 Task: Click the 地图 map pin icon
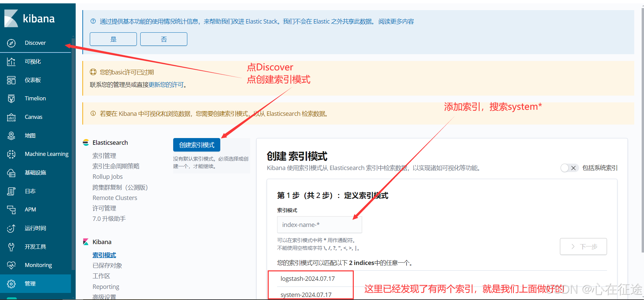click(x=11, y=136)
